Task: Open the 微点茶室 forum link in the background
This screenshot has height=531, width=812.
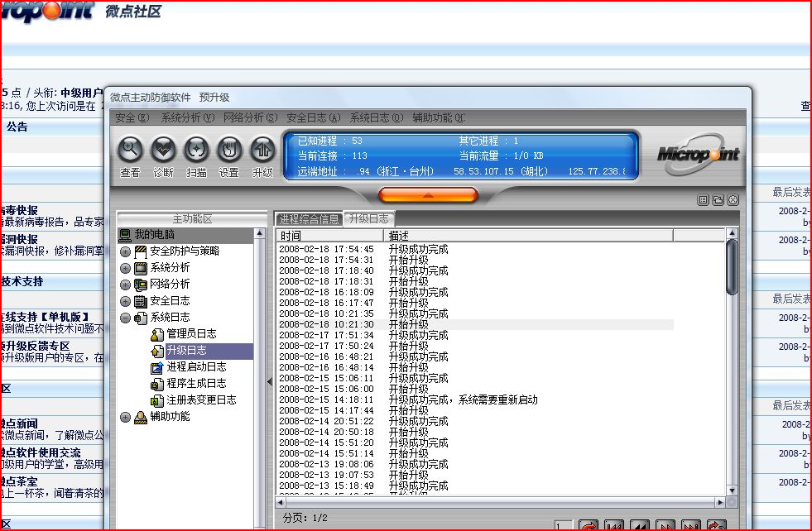Action: (19, 481)
